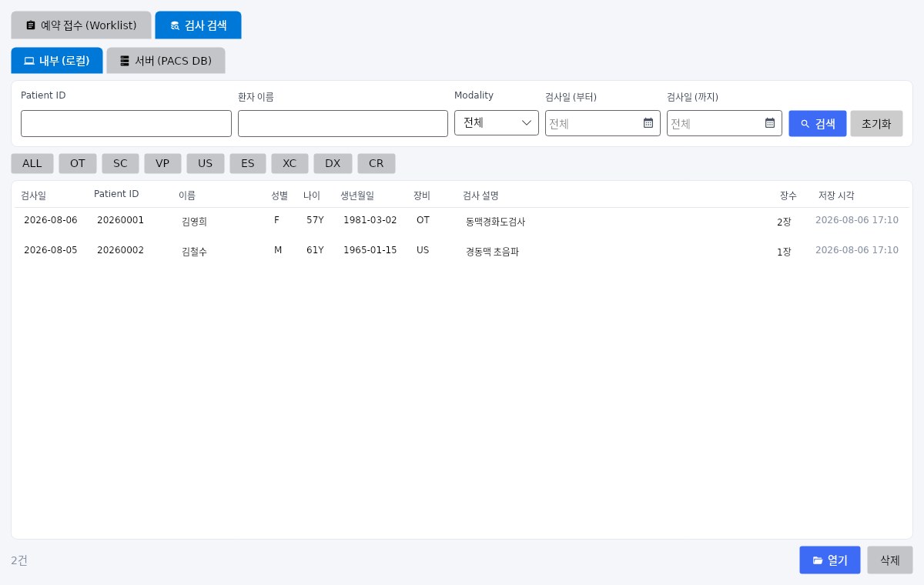Switch to the 검사 검색 tab

(198, 25)
